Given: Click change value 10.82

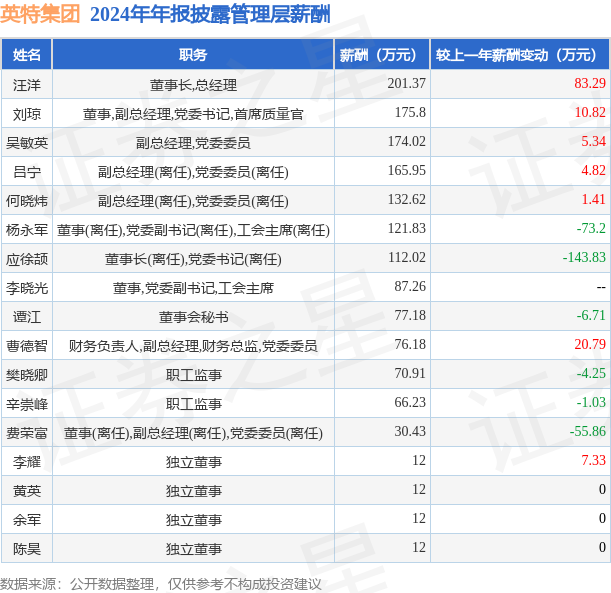Looking at the screenshot, I should coord(590,112).
